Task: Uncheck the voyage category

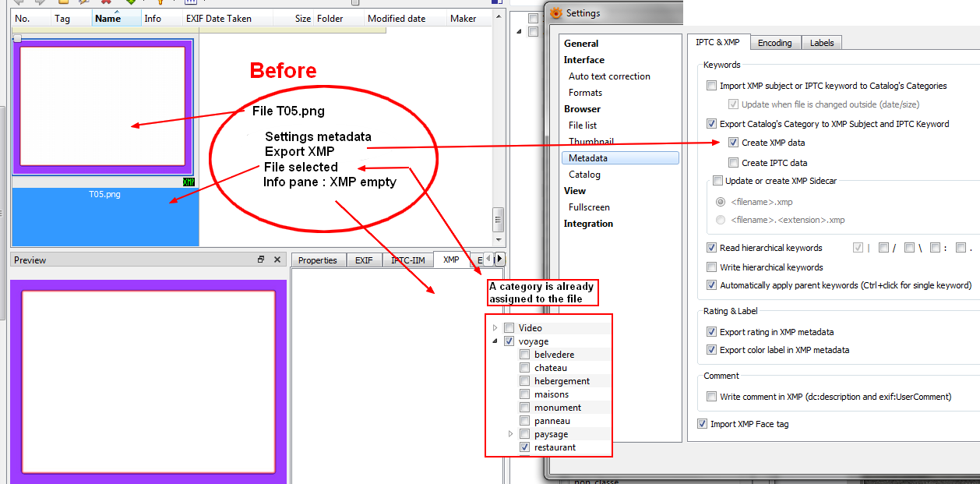Action: [x=509, y=341]
